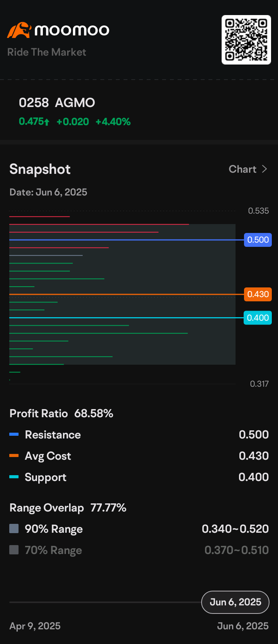
Task: Click the Support label
Action: pos(46,477)
